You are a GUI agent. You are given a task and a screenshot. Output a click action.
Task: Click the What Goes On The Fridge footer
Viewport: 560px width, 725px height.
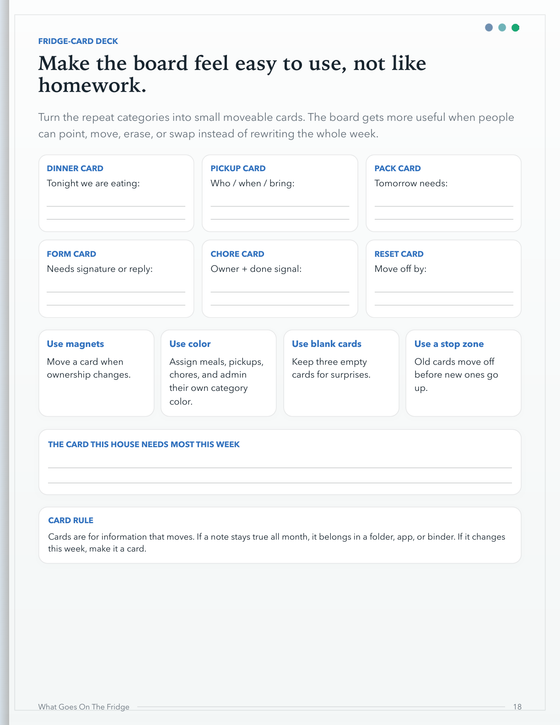(84, 707)
